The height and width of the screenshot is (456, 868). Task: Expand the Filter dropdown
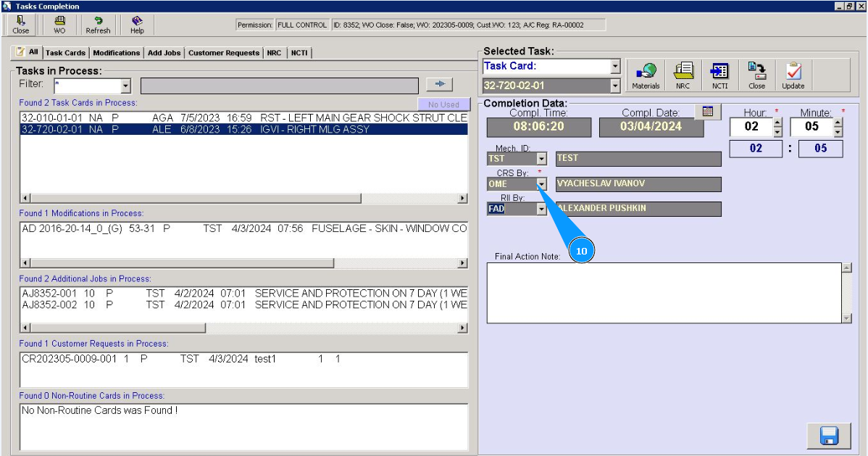click(125, 86)
